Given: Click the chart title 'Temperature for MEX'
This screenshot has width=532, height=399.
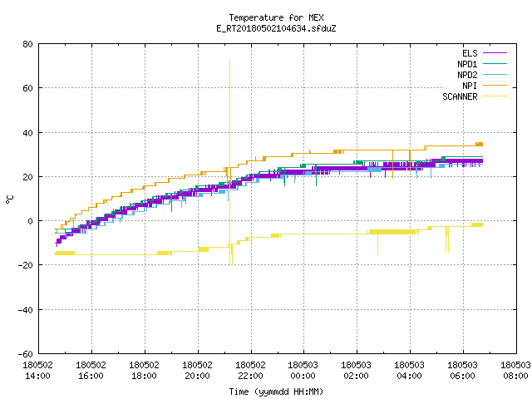Looking at the screenshot, I should click(276, 17).
